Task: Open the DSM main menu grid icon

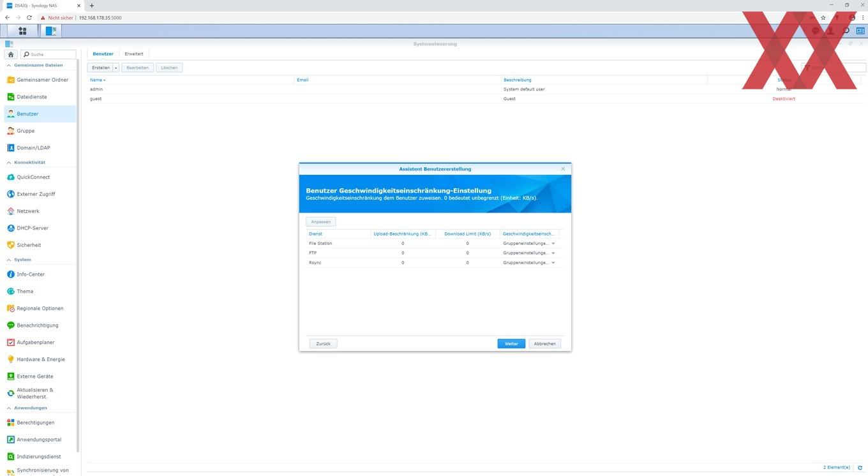Action: 22,31
